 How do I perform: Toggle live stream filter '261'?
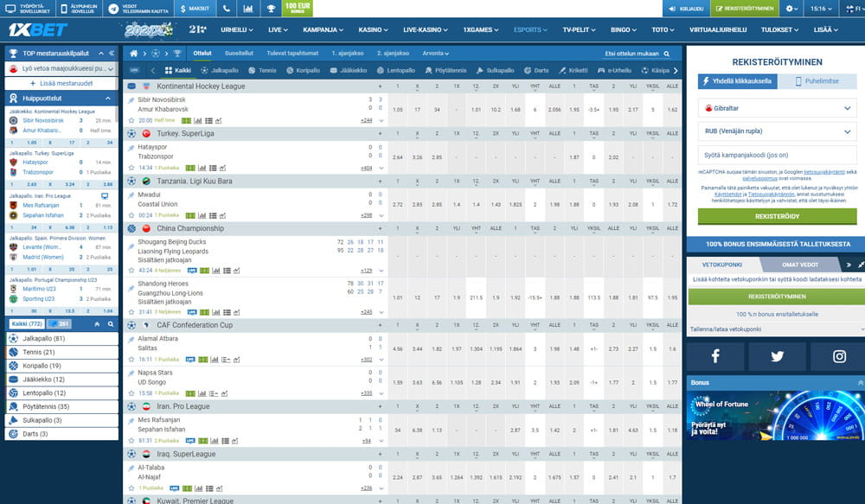[59, 323]
